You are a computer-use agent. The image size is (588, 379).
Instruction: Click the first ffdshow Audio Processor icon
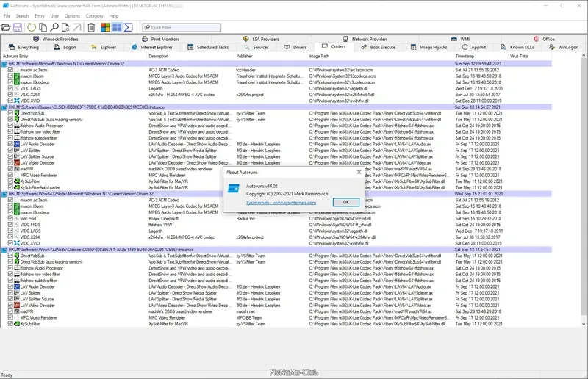click(x=17, y=125)
